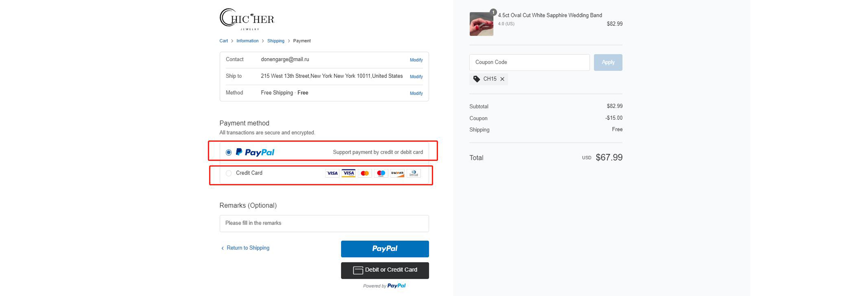The width and height of the screenshot is (868, 296).
Task: Click the Chic Her Jewelry logo
Action: tap(247, 19)
